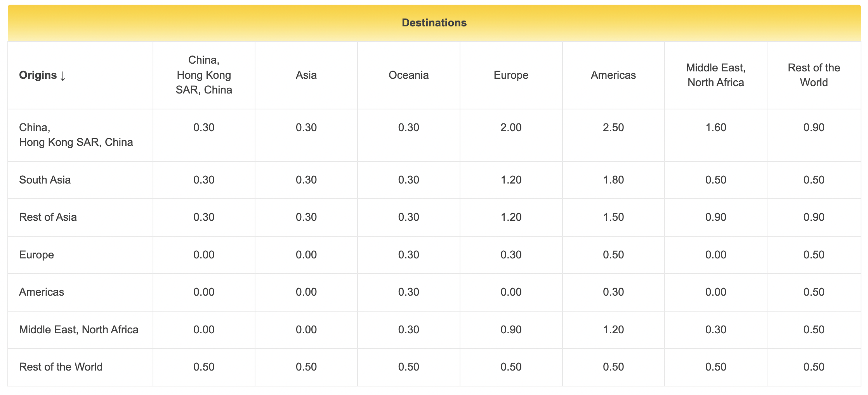
Task: Click 0.50 in Americas row, Rest of World column
Action: pyautogui.click(x=814, y=292)
